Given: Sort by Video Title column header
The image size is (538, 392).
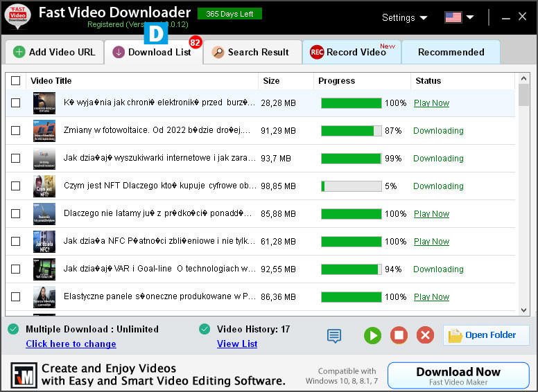Looking at the screenshot, I should click(x=142, y=81).
